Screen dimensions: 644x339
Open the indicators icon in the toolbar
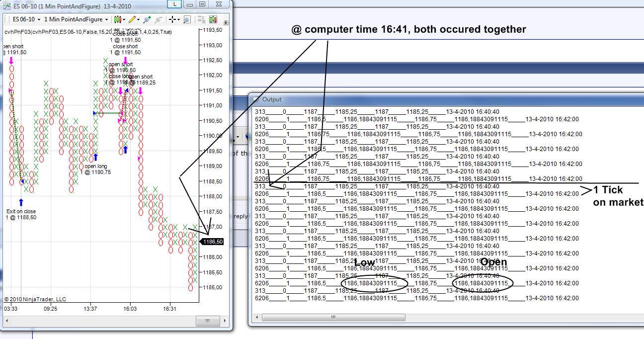coord(213,19)
